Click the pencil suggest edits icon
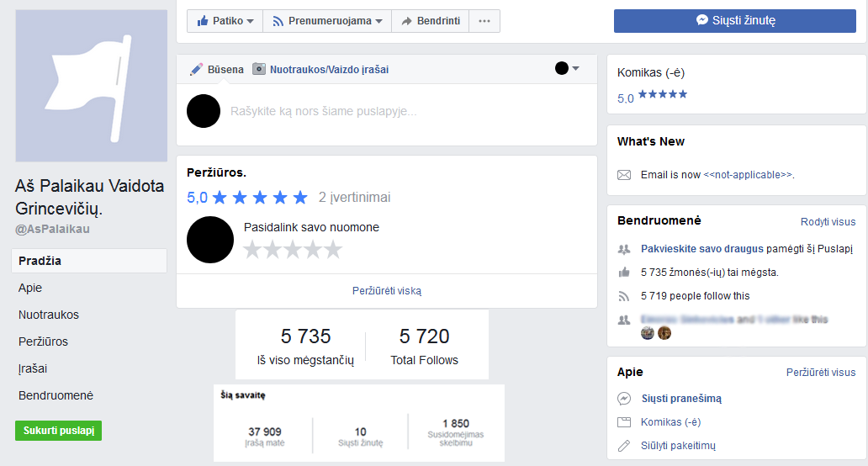868x466 pixels. [624, 446]
